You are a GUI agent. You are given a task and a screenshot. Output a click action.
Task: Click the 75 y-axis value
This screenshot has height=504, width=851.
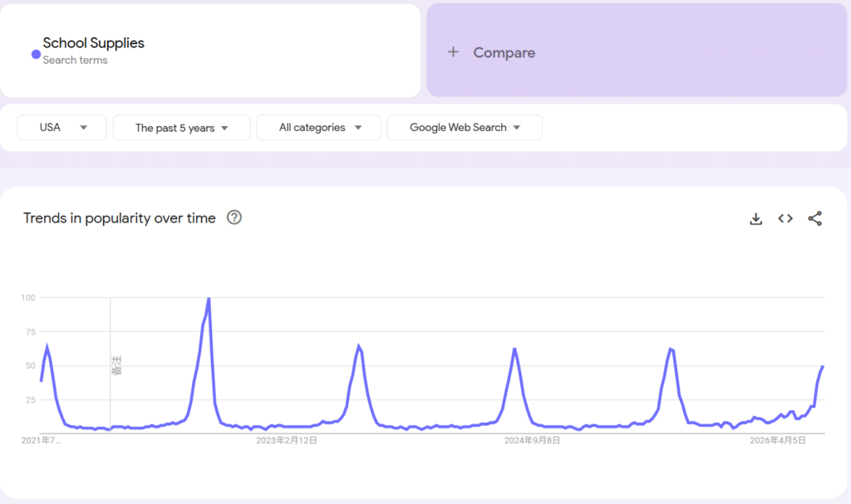pyautogui.click(x=31, y=331)
